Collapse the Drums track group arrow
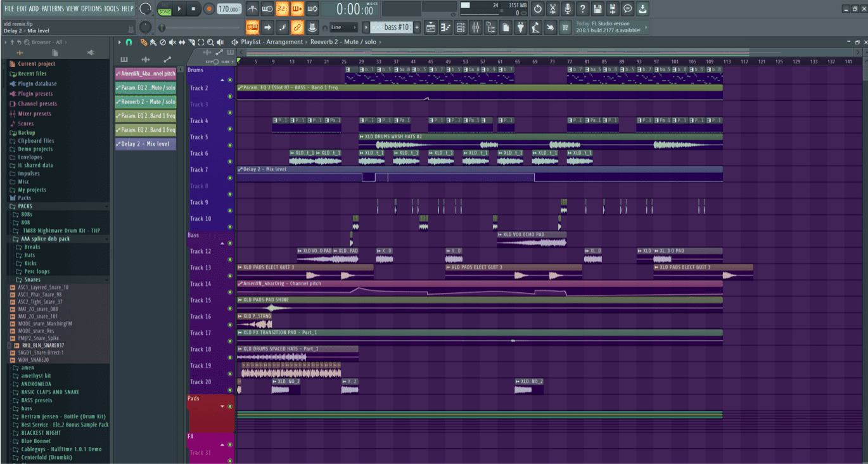The image size is (868, 464). tap(222, 81)
